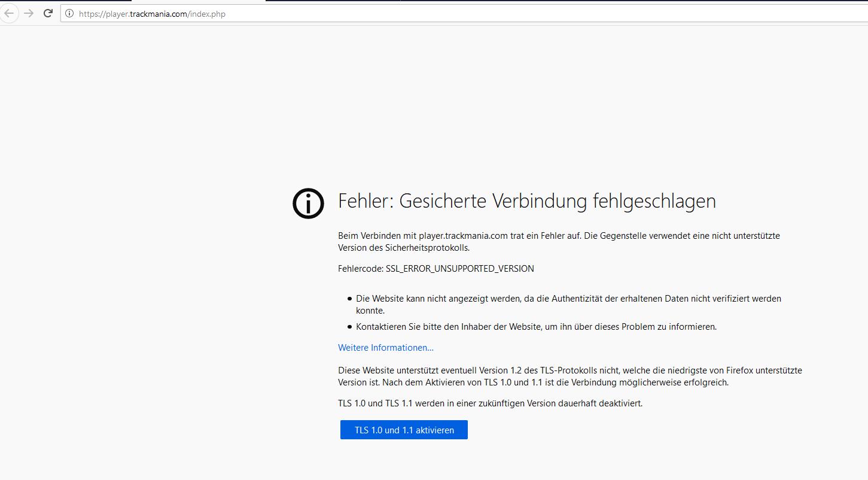Image resolution: width=868 pixels, height=480 pixels.
Task: Click the paragraph starting Beim Verbinden mit player.trackmania.com
Action: coord(559,242)
